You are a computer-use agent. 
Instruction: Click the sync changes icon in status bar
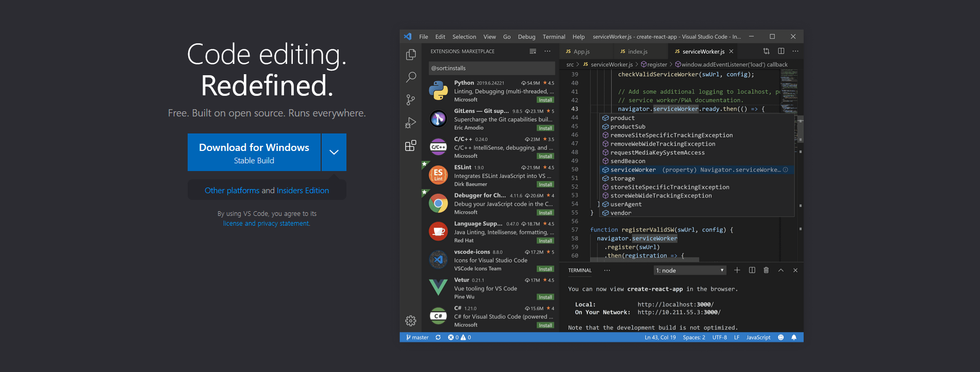[438, 337]
